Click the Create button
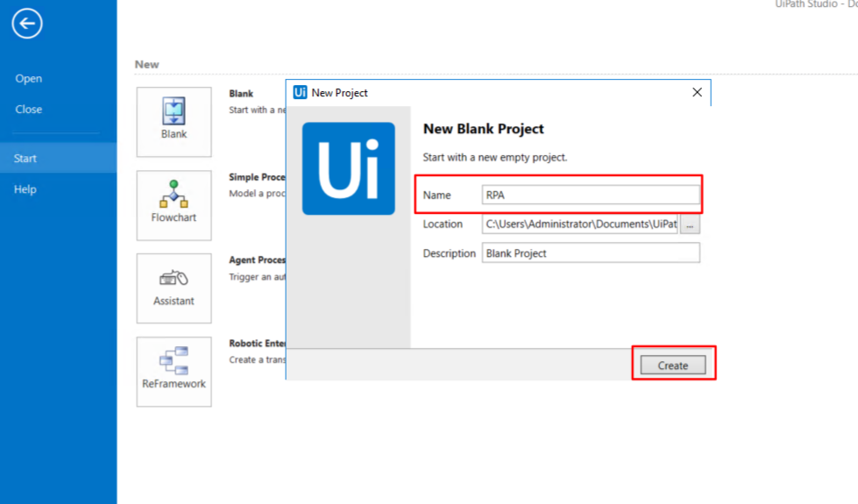The width and height of the screenshot is (858, 504). click(673, 365)
